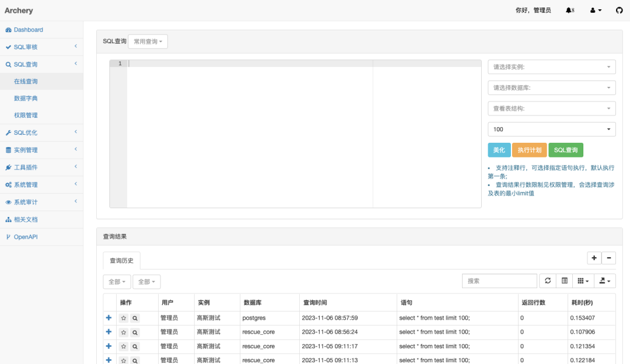Viewport: 630px width, 364px height.
Task: Select 数据字典 in the sidebar
Action: coord(41,98)
